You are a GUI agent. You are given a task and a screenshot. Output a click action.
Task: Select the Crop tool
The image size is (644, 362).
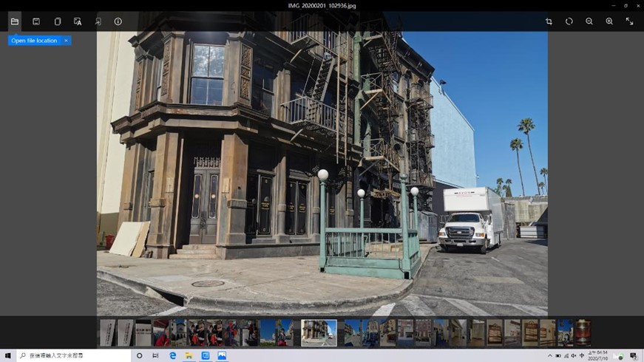tap(549, 21)
